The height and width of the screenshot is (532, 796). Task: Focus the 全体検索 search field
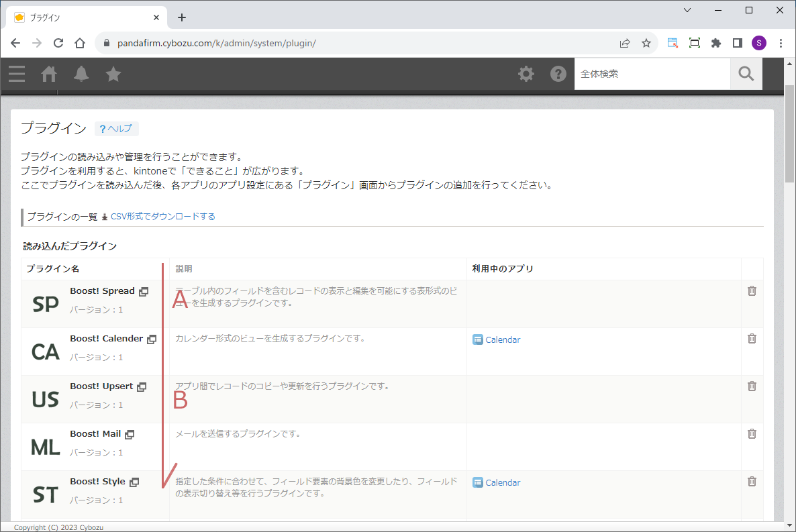[x=651, y=74]
